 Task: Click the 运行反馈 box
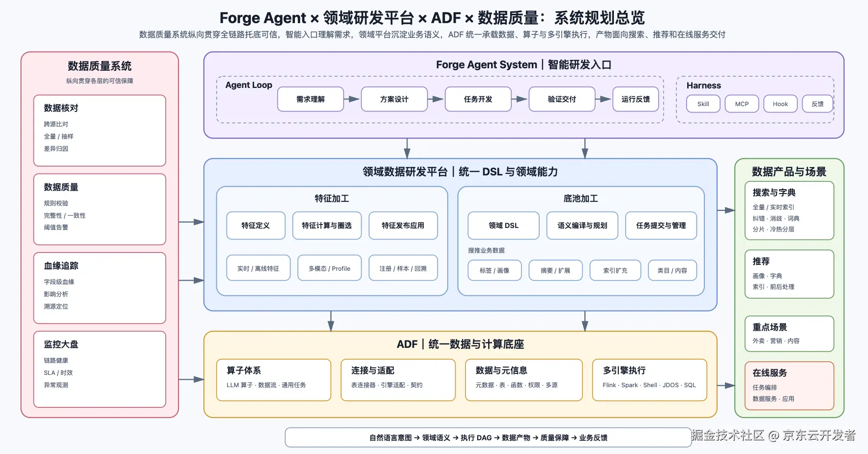[636, 99]
